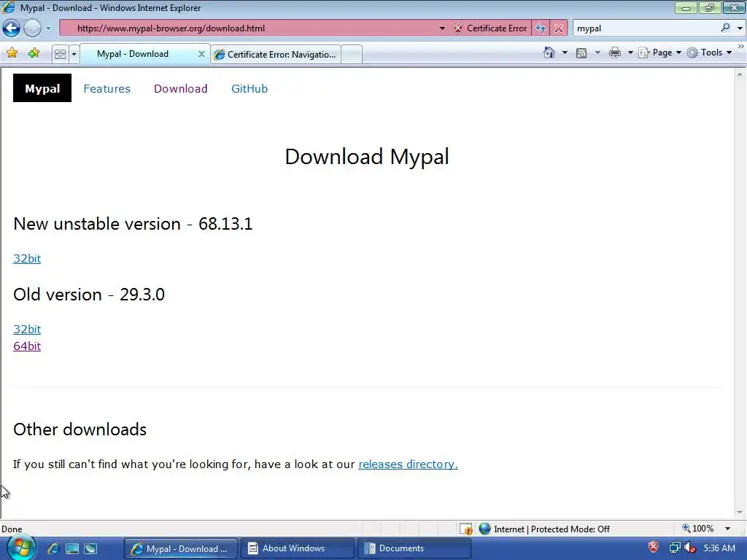This screenshot has height=560, width=747.
Task: Click the search magnifier icon
Action: point(725,28)
